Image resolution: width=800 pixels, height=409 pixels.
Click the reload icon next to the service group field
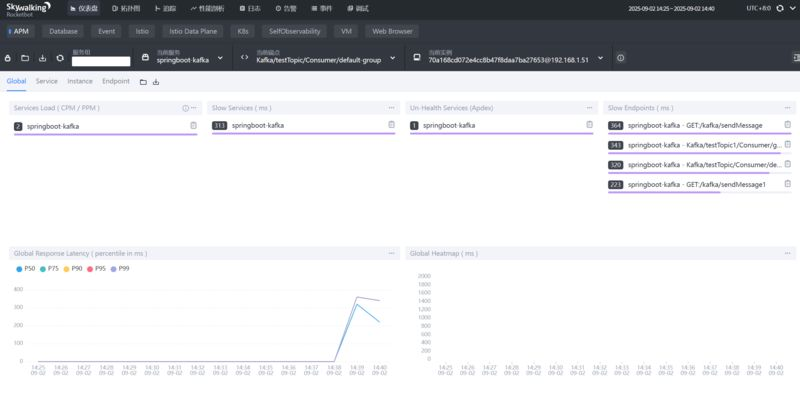(x=60, y=58)
